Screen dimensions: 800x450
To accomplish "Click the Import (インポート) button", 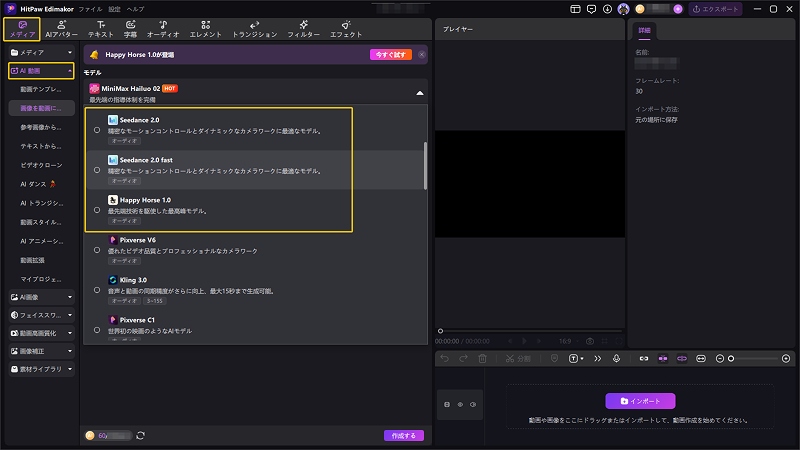I will [x=640, y=401].
